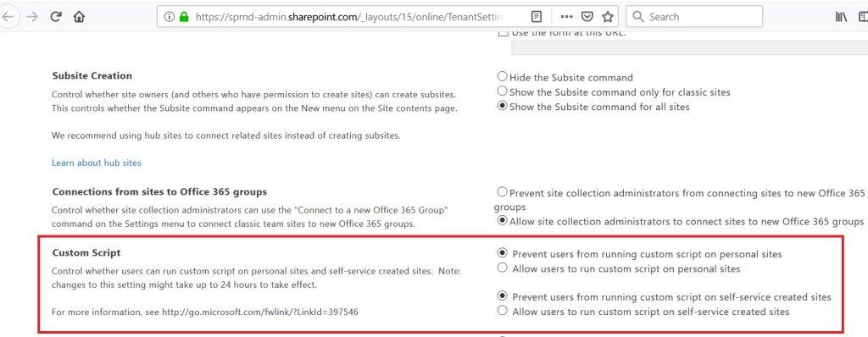Click the browser Forward arrow
Image resolution: width=868 pixels, height=337 pixels.
coord(32,17)
